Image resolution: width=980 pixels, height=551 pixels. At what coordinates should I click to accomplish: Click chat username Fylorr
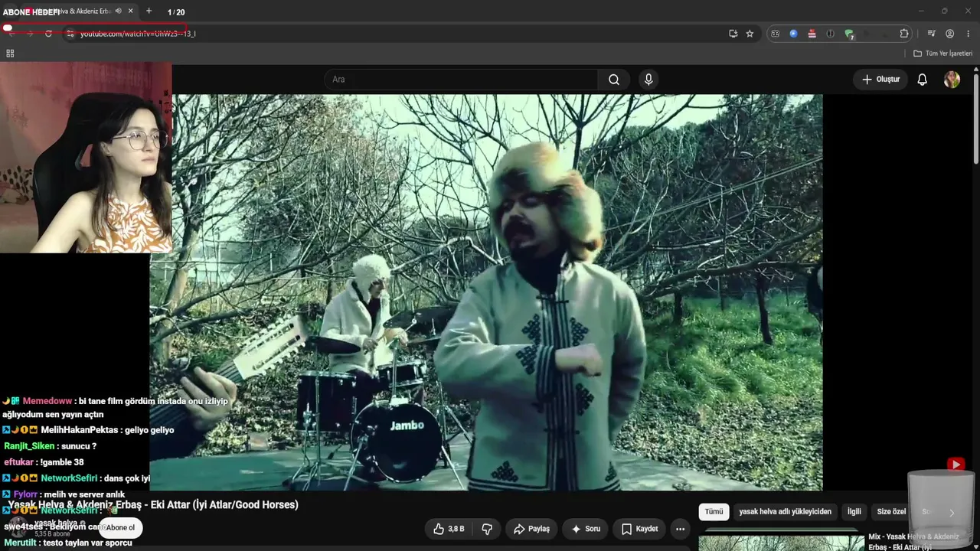[25, 494]
